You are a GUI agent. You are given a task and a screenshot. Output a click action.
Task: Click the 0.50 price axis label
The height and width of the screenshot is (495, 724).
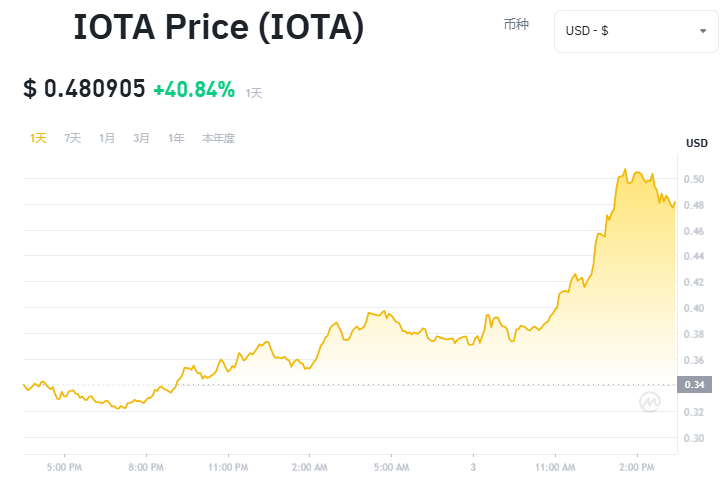coord(694,179)
